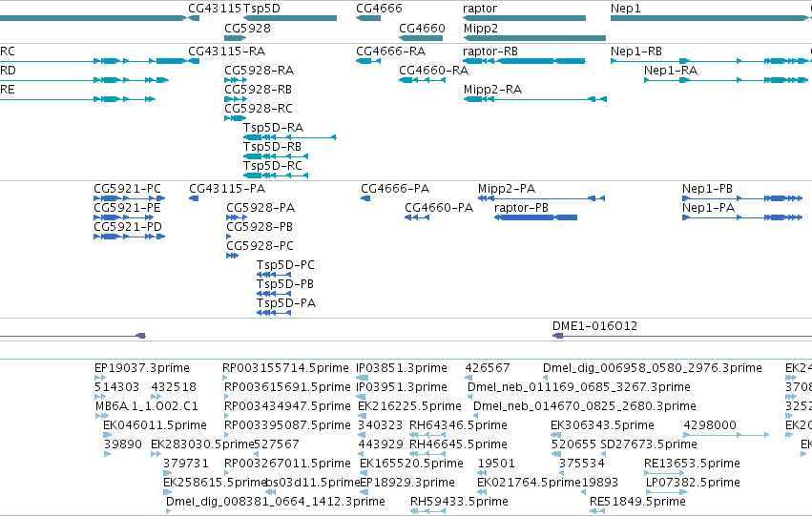The width and height of the screenshot is (812, 516).
Task: Select the Mipp2-PA protein label
Action: tap(507, 189)
